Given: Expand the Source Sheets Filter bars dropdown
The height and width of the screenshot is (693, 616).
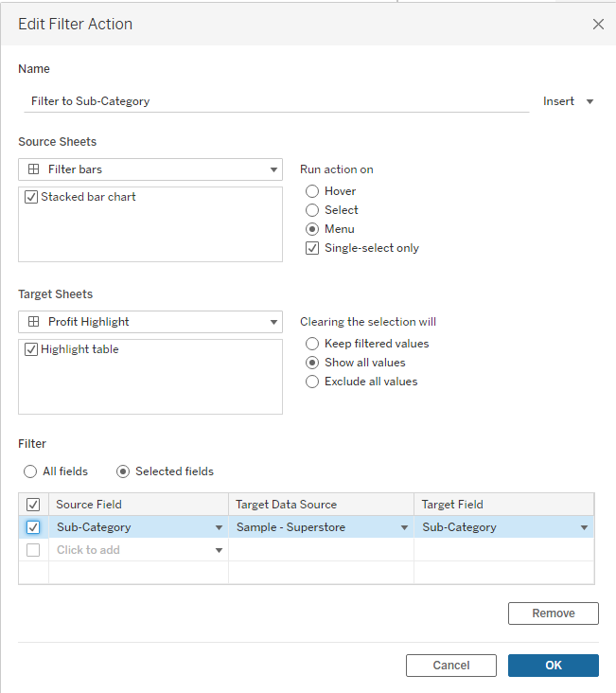Looking at the screenshot, I should coord(273,169).
